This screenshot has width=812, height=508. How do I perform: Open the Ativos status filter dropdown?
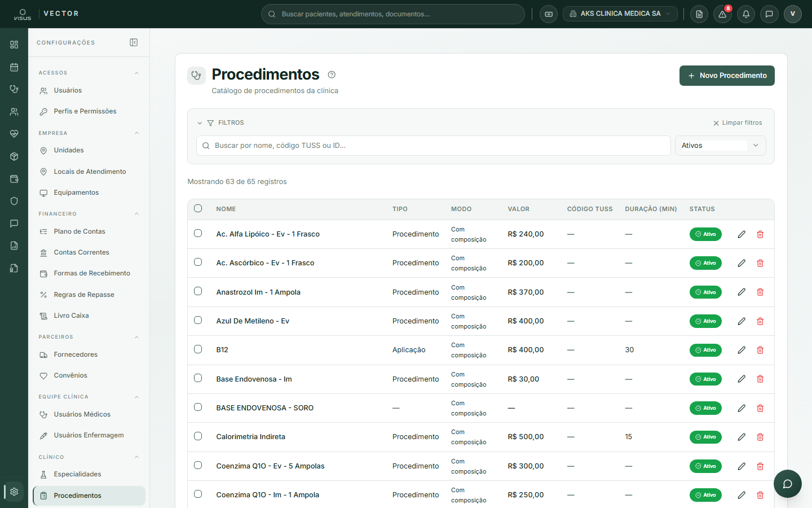coord(720,146)
